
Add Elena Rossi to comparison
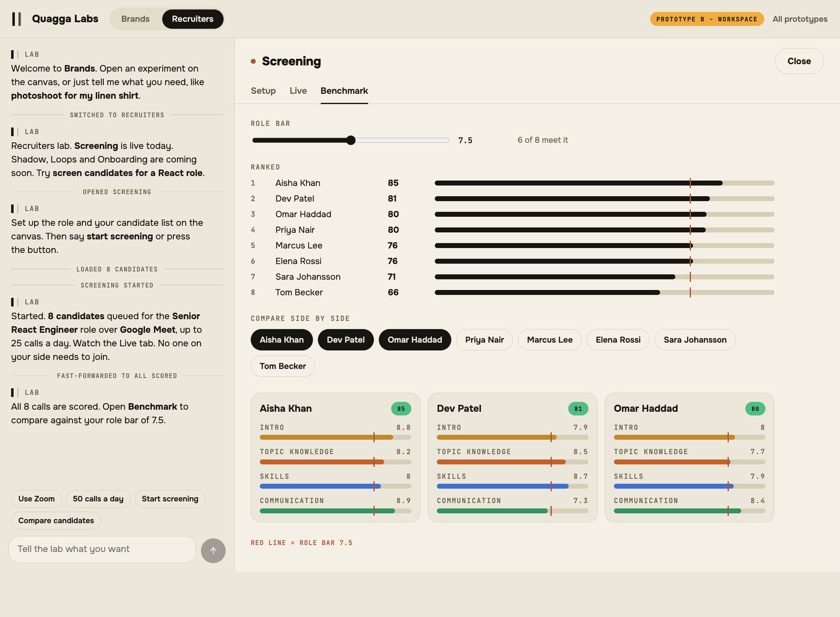[x=618, y=340]
